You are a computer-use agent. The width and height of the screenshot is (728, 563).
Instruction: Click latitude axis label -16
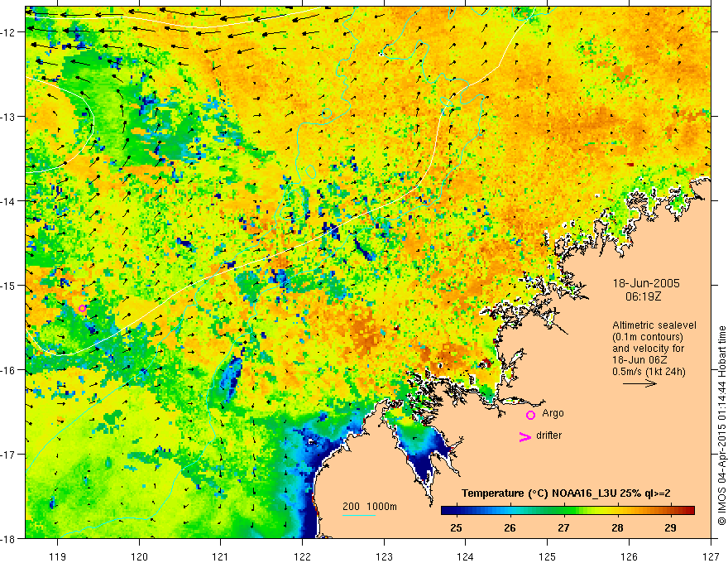[x=9, y=370]
